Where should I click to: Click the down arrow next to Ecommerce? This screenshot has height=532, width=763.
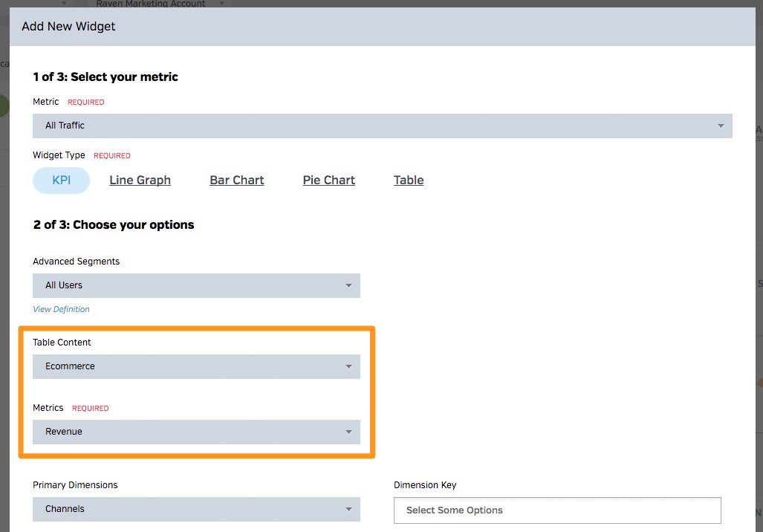pos(348,366)
